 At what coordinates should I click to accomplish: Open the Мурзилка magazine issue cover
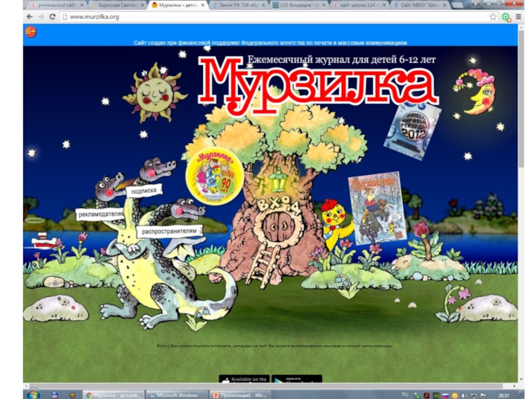coord(376,207)
